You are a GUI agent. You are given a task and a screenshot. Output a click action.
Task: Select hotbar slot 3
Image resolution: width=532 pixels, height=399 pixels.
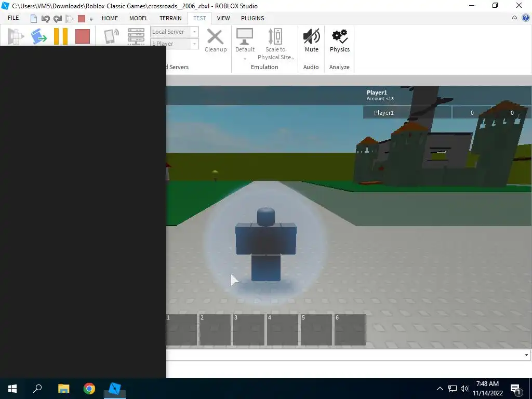coord(249,330)
